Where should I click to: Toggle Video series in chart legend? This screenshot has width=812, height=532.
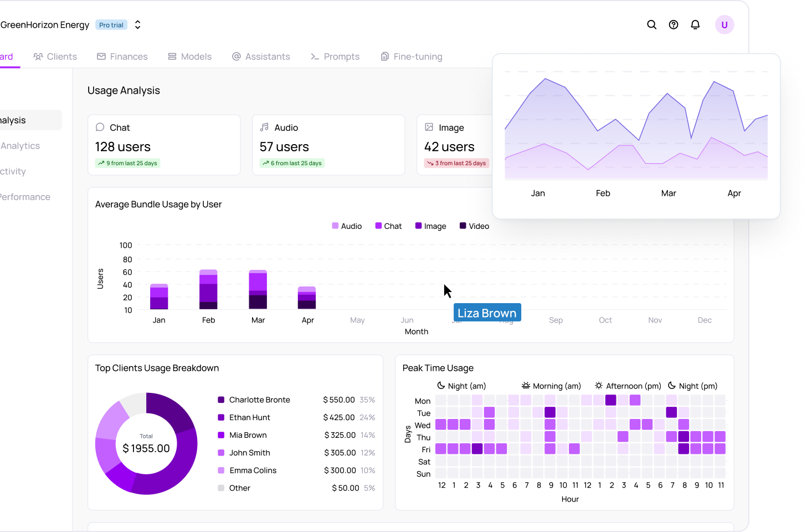474,226
